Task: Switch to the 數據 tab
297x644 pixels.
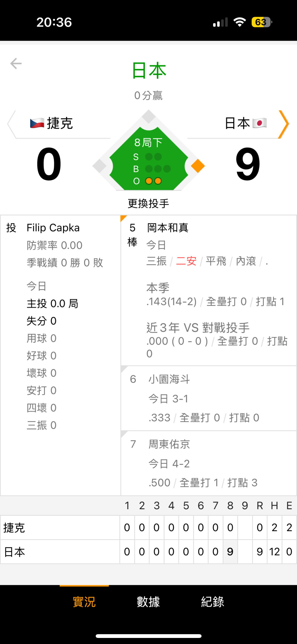Action: click(x=148, y=602)
